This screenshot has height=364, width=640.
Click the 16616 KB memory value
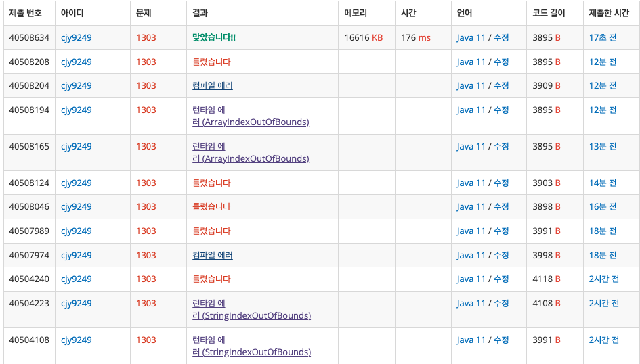coord(363,37)
